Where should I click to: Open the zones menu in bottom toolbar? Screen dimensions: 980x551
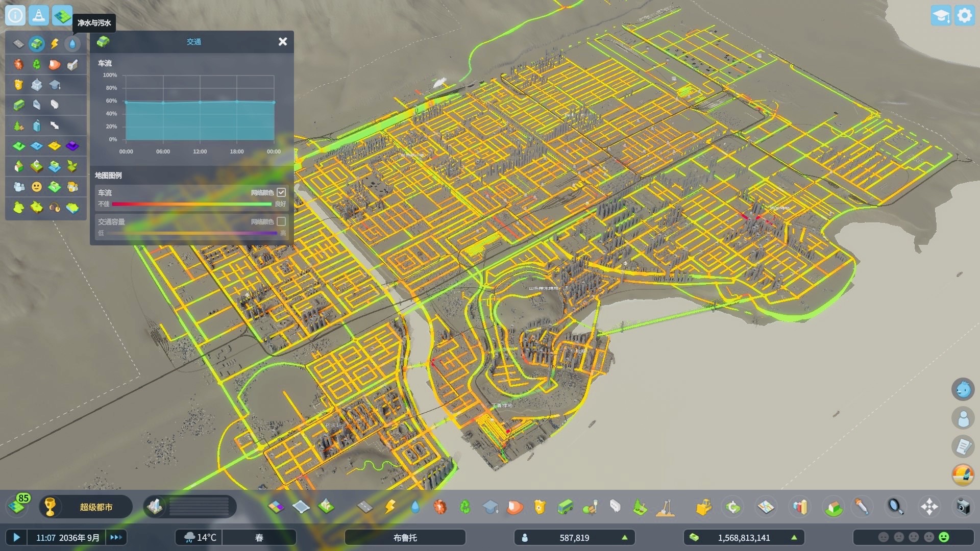(x=276, y=507)
